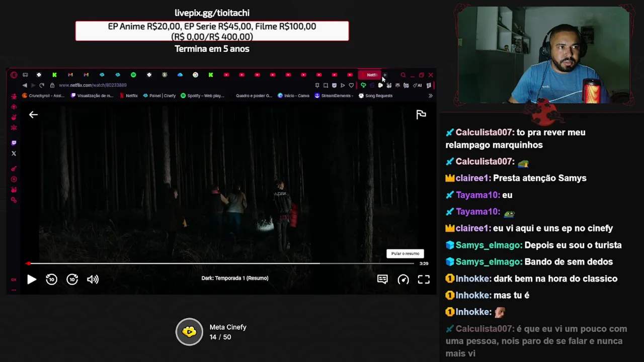Bookmark the page with heart icon
Viewport: 644px width, 362px height.
[x=351, y=85]
